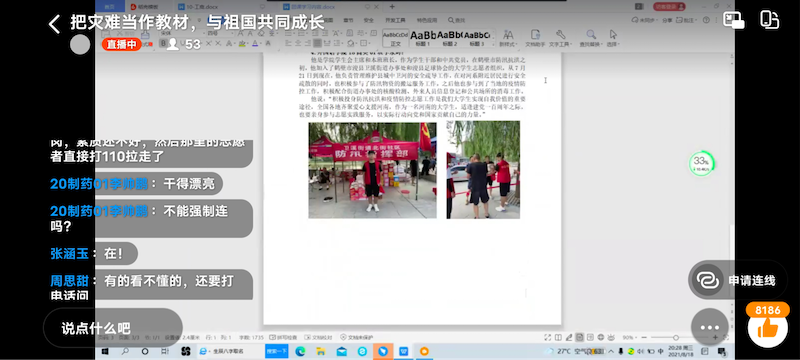This screenshot has height=360, width=800.
Task: Click the Microsoft Edge taskbar icon
Action: 300,351
